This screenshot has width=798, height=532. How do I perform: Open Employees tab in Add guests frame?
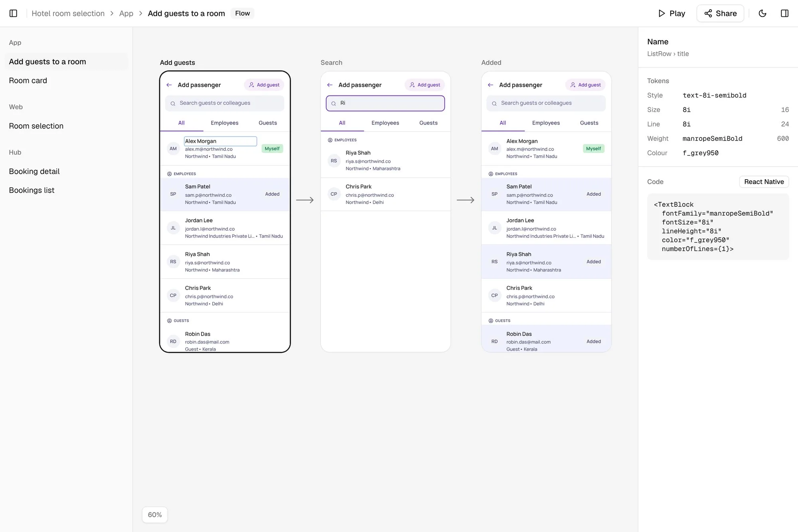(x=225, y=123)
